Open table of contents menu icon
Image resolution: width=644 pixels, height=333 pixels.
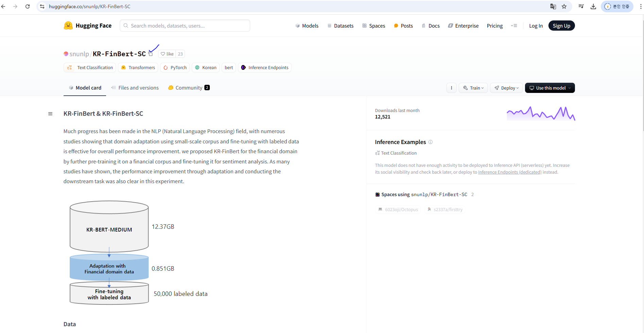pyautogui.click(x=50, y=114)
